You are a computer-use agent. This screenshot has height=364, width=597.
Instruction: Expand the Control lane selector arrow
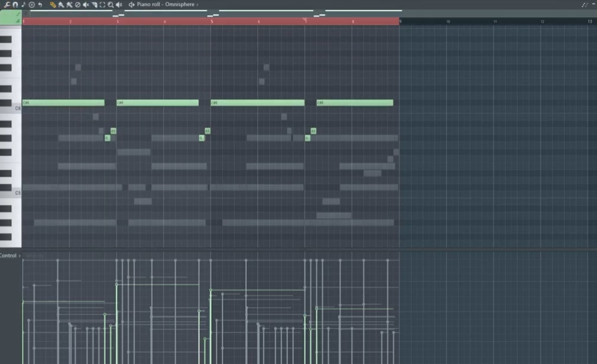pyautogui.click(x=20, y=255)
